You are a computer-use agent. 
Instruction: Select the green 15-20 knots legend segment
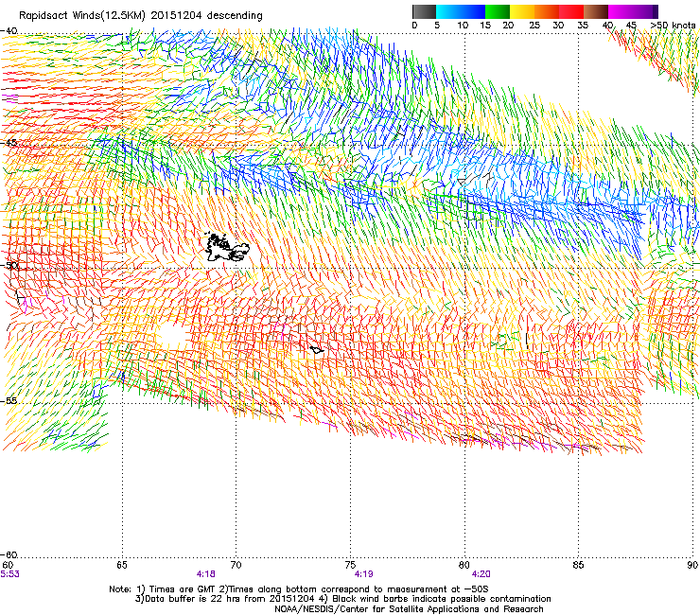point(498,11)
